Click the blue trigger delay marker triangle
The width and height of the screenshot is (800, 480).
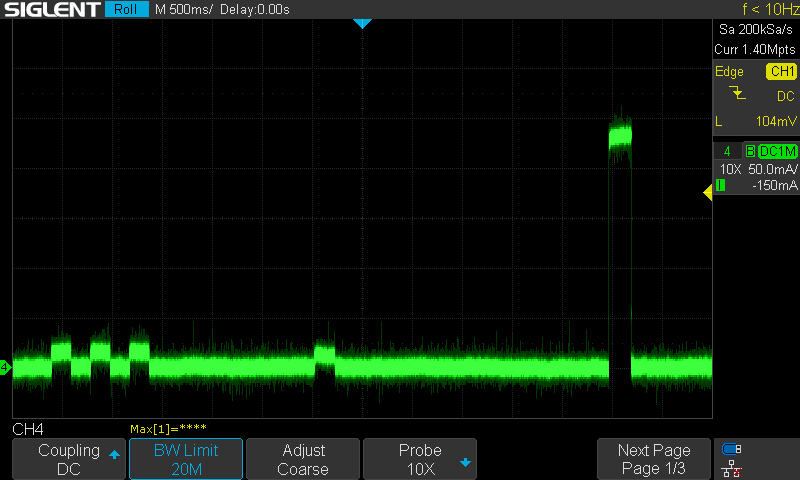pyautogui.click(x=362, y=23)
